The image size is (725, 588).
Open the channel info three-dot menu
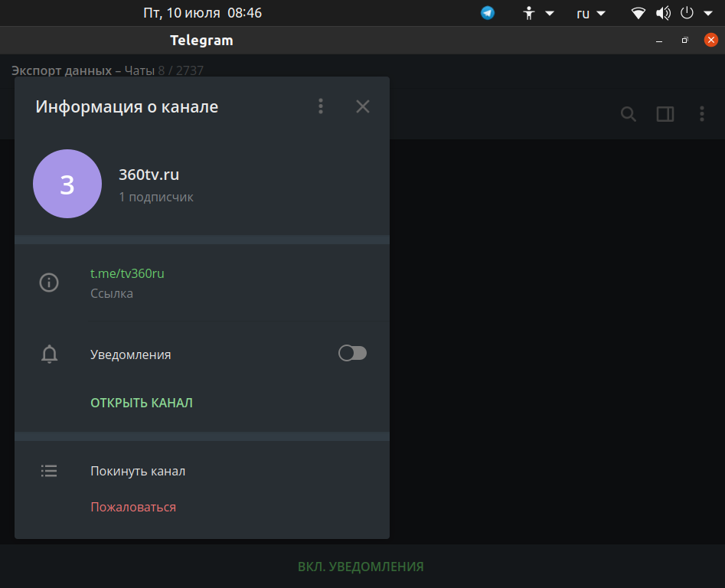pyautogui.click(x=321, y=106)
